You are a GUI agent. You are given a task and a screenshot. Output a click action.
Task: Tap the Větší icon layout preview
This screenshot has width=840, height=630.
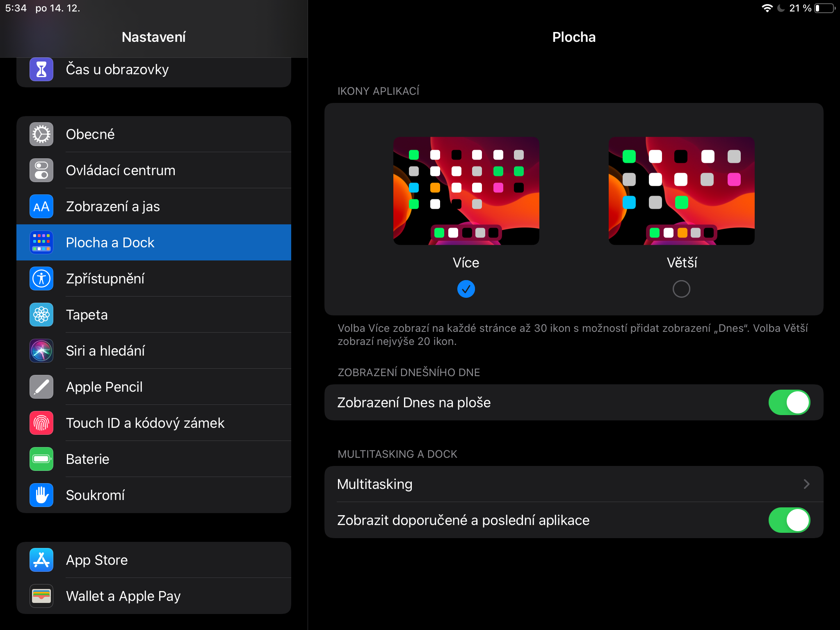tap(681, 191)
